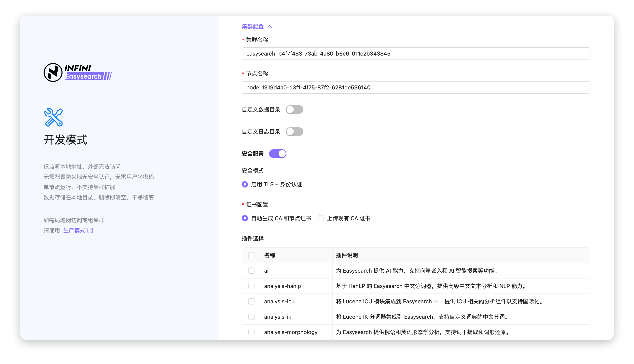Collapse the 集群配置 section chevron
This screenshot has height=364, width=634.
pyautogui.click(x=270, y=27)
